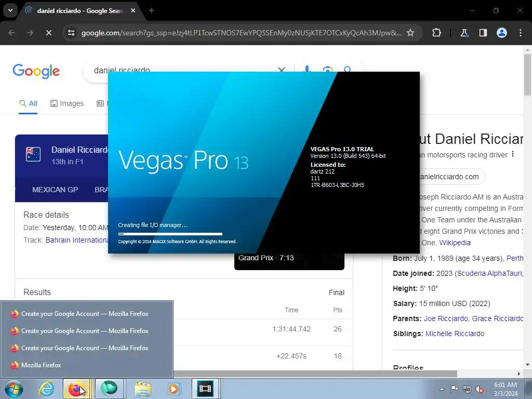The height and width of the screenshot is (399, 532).
Task: Select the 'daniel ricciardo - Google Search' tab
Action: pos(79,11)
